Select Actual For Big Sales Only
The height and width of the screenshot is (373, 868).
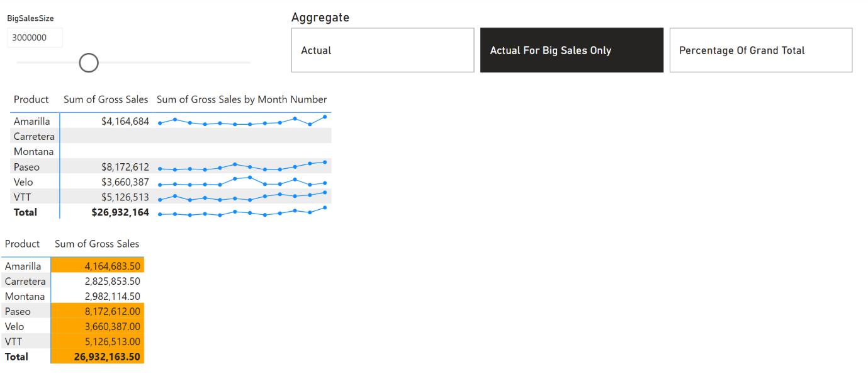[x=572, y=50]
